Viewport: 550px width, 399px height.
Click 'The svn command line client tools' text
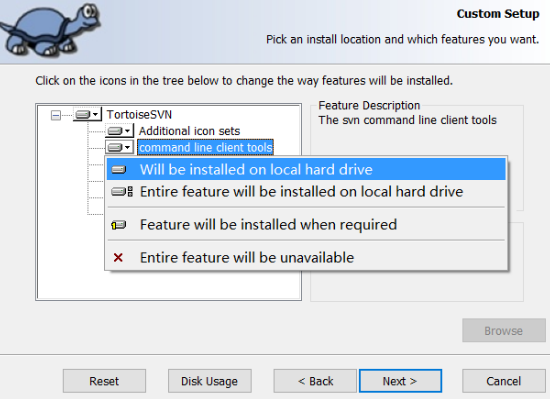(x=407, y=120)
